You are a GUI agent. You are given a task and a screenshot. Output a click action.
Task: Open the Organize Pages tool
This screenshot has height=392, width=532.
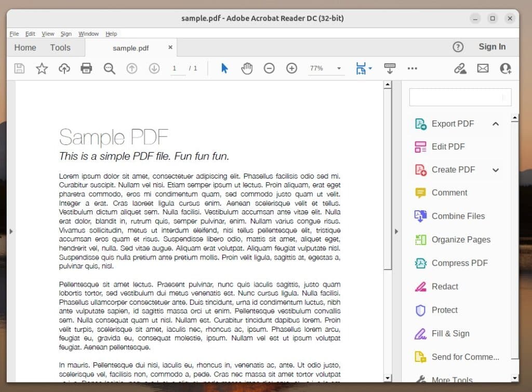460,239
